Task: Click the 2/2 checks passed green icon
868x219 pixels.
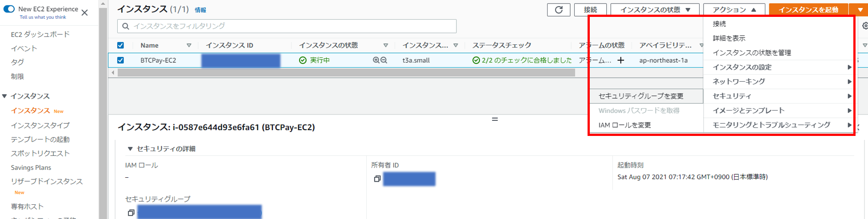Action: [476, 60]
